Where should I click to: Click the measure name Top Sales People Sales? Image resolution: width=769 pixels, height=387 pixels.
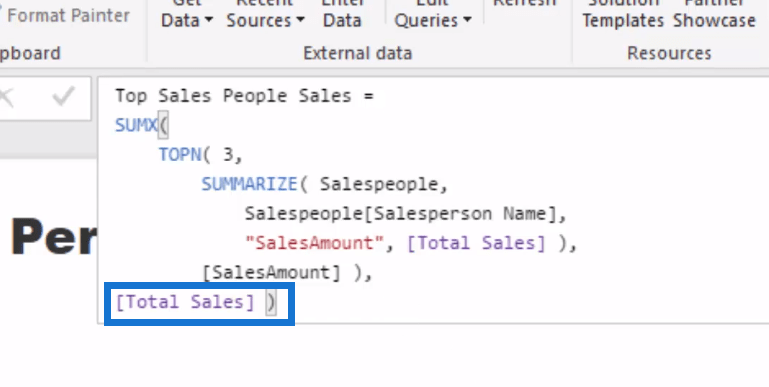tap(233, 96)
